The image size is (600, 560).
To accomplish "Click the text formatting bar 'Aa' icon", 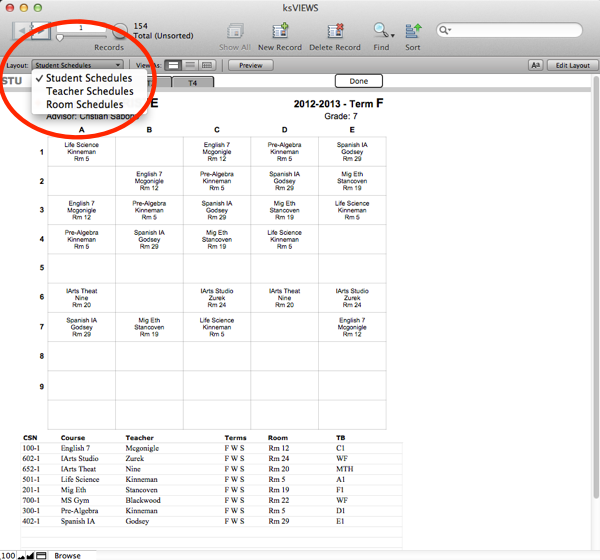I will click(x=535, y=65).
